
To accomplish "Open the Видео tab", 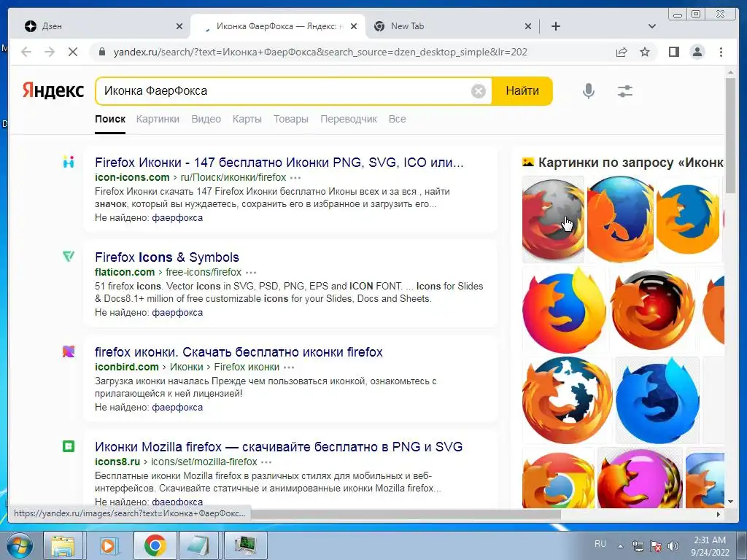I will [206, 119].
